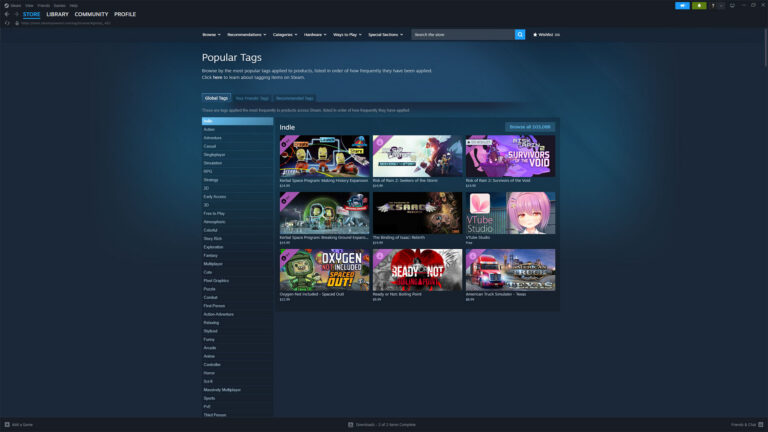The width and height of the screenshot is (768, 432).
Task: Select the Atmospheric tag
Action: [x=237, y=222]
